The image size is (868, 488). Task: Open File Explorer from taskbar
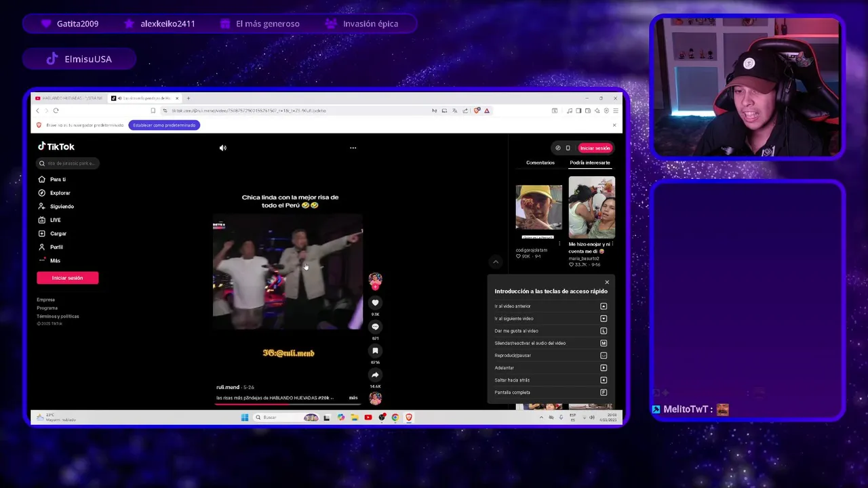(x=354, y=418)
